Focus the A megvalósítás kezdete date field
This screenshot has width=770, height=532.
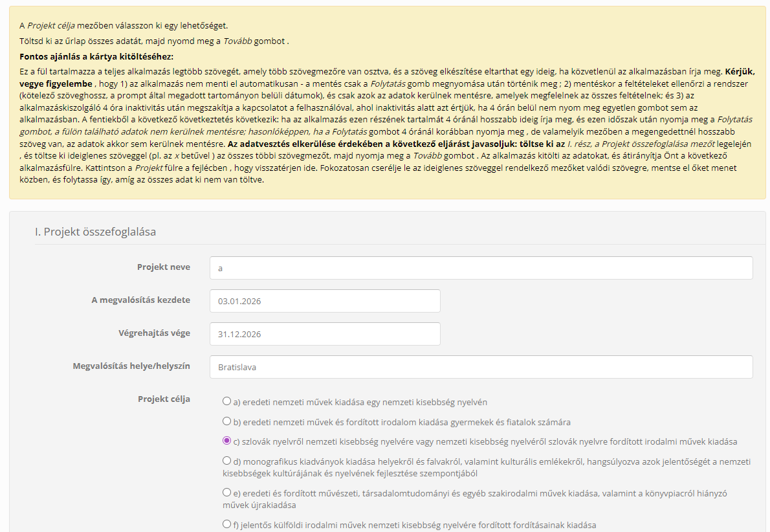(x=325, y=301)
